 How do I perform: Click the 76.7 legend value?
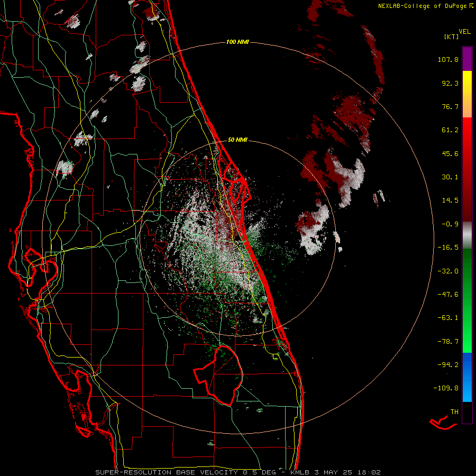click(x=450, y=106)
